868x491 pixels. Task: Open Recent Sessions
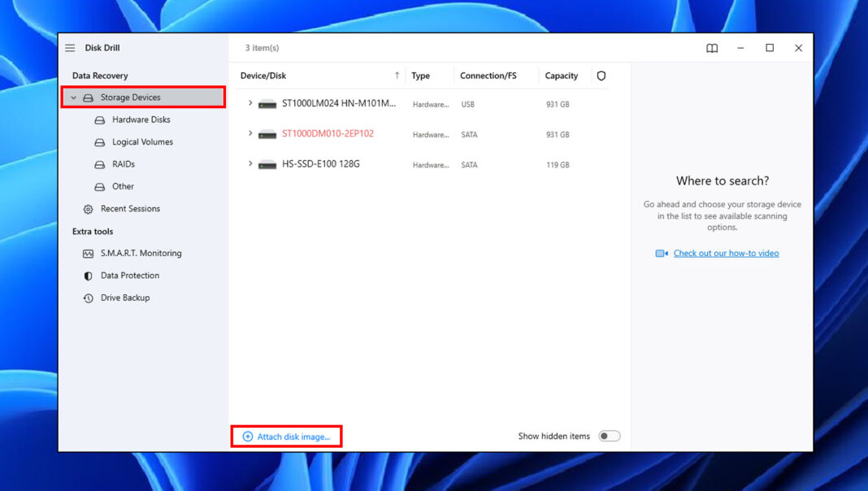coord(130,208)
